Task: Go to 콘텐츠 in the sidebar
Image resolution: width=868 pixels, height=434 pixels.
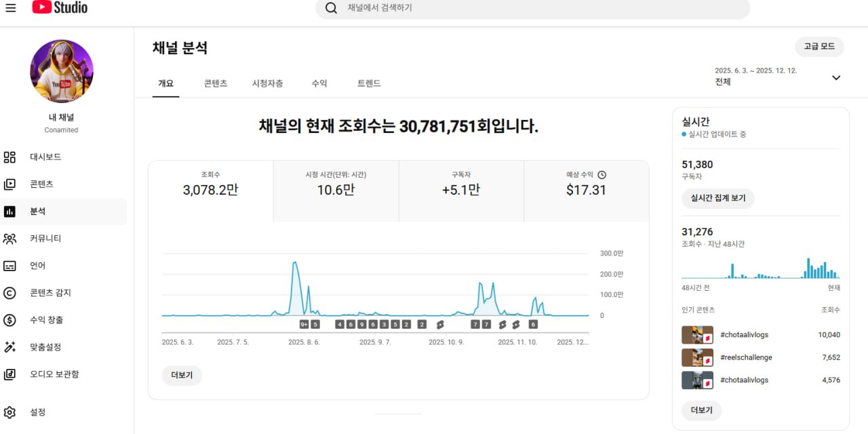Action: click(41, 184)
